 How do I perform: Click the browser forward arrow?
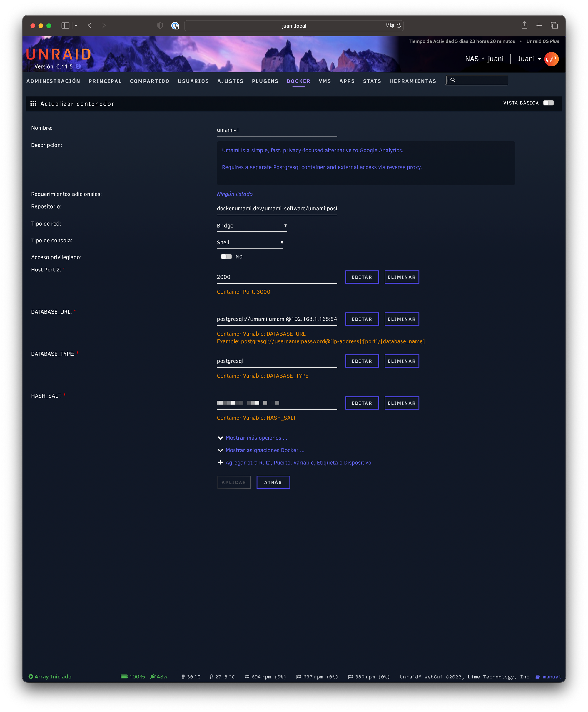click(x=104, y=25)
